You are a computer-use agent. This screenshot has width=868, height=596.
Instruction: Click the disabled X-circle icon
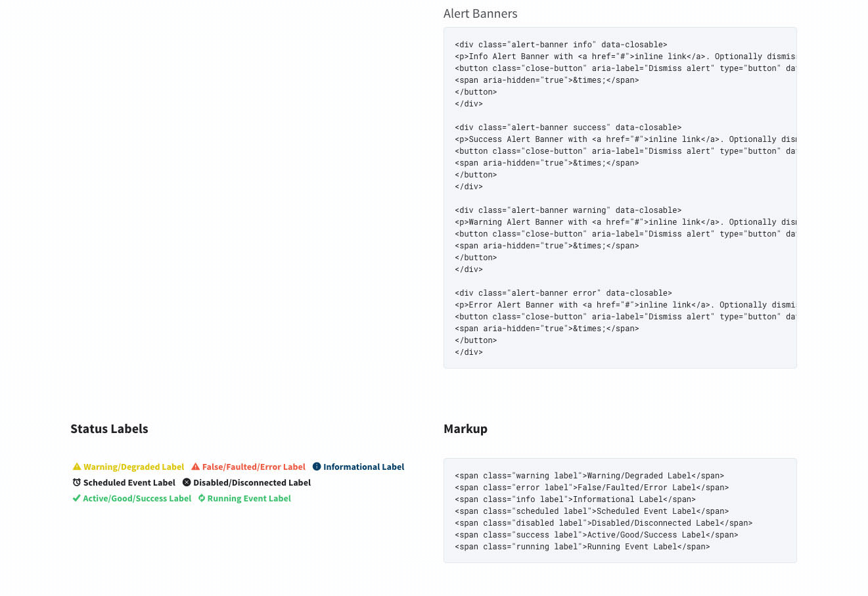tap(187, 482)
